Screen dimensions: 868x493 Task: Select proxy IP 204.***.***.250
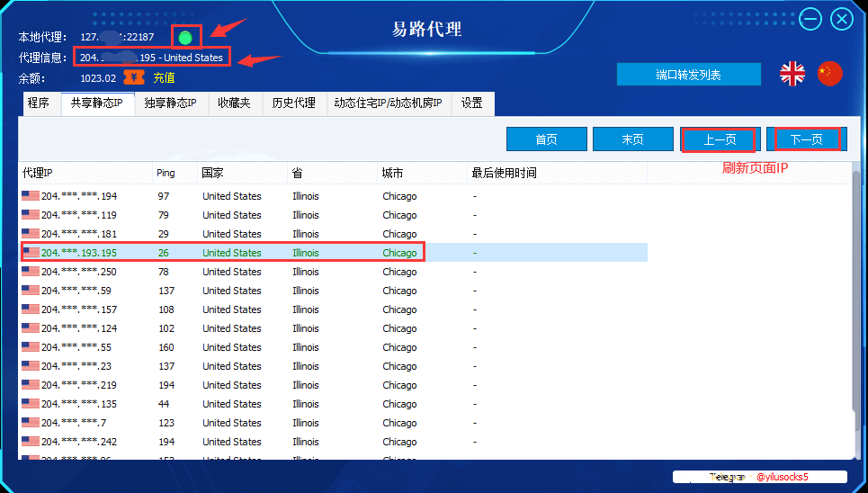coord(79,272)
